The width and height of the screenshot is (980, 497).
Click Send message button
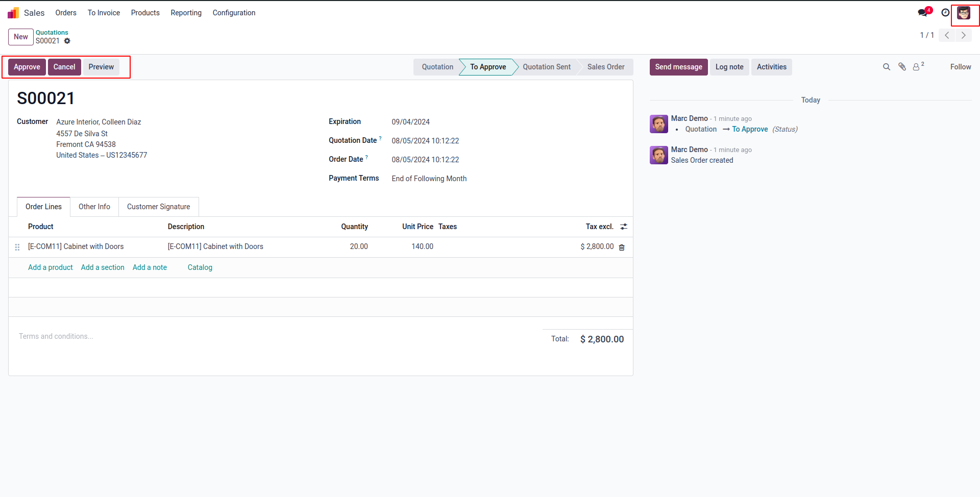click(x=678, y=67)
